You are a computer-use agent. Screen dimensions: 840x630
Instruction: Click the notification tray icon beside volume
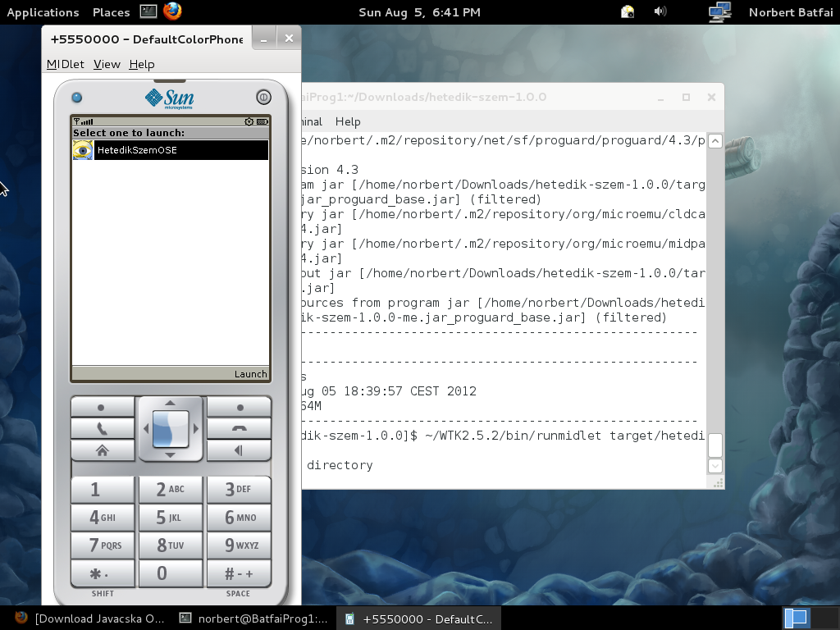pos(628,11)
